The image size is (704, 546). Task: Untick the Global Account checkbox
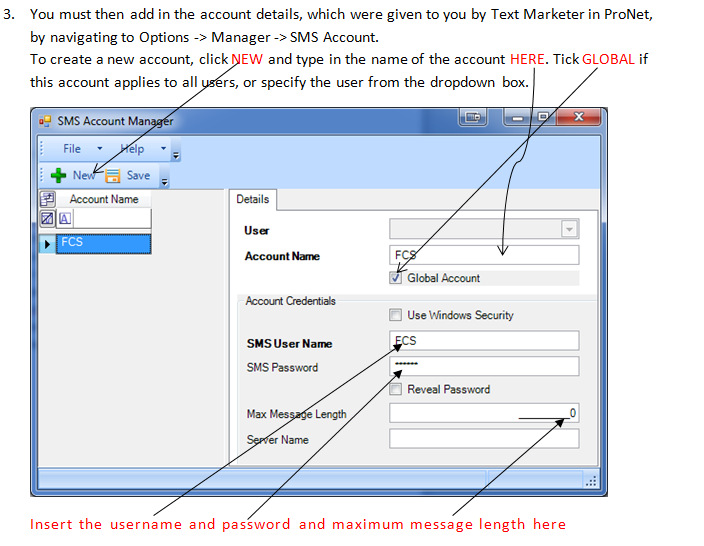396,278
